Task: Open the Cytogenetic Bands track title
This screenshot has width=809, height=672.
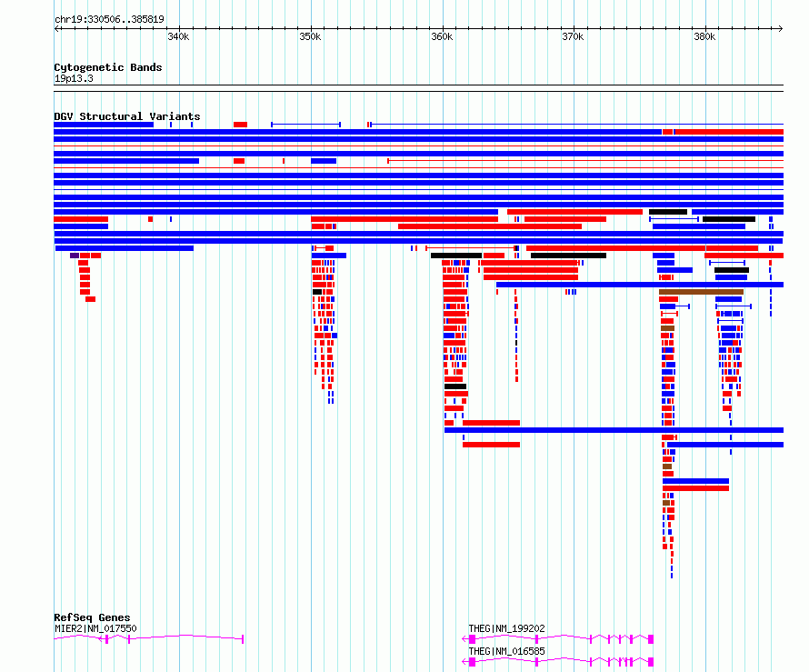Action: click(108, 67)
